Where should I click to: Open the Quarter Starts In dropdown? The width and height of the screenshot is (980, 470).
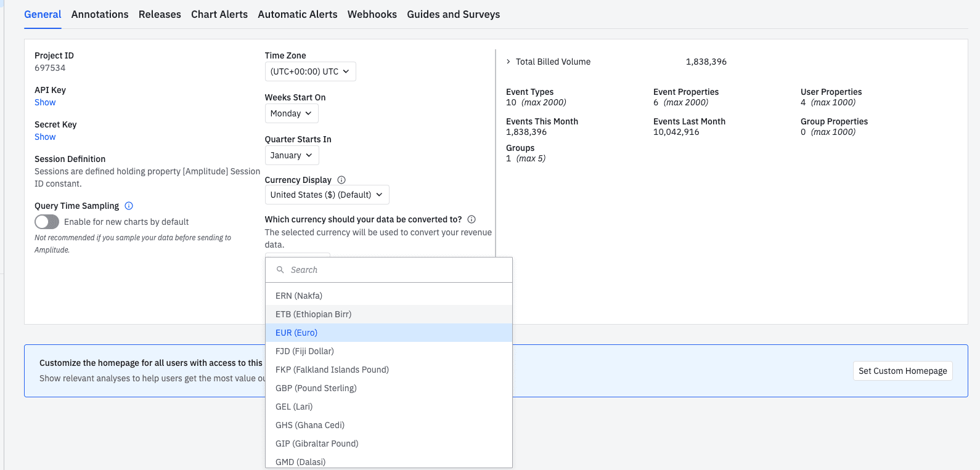point(292,155)
